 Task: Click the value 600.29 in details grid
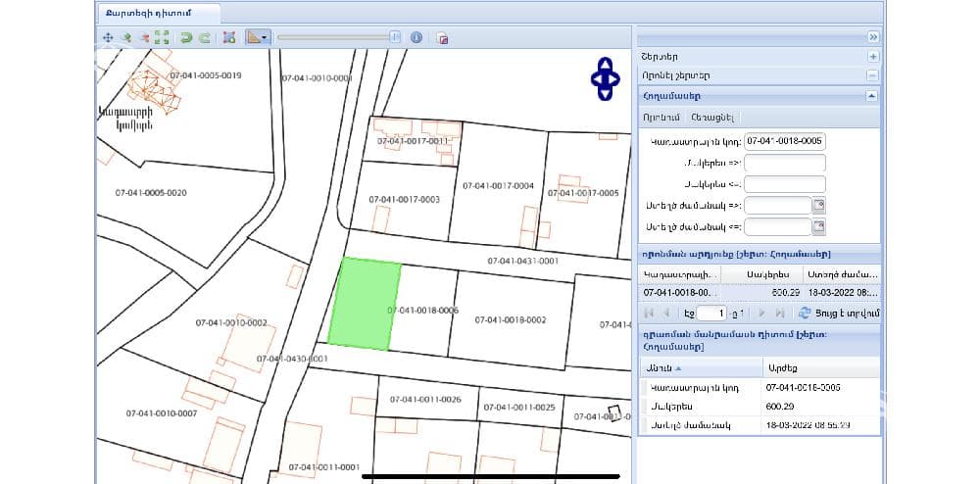[x=780, y=407]
